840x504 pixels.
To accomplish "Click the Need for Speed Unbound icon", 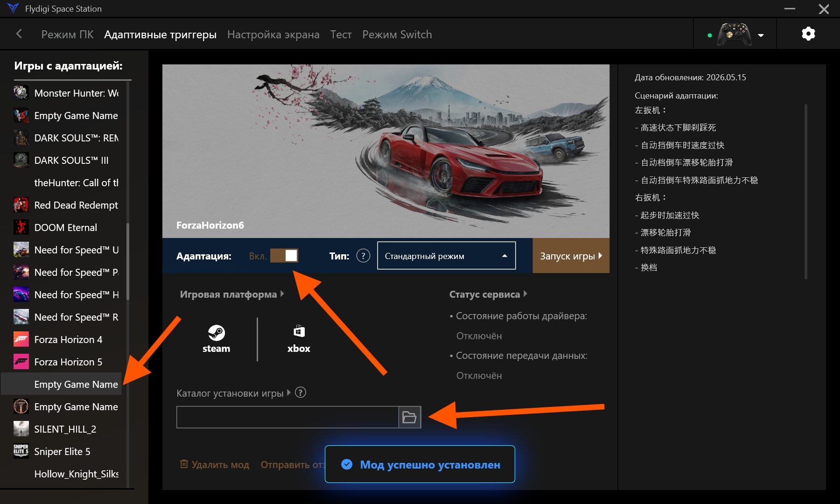I will [x=21, y=250].
